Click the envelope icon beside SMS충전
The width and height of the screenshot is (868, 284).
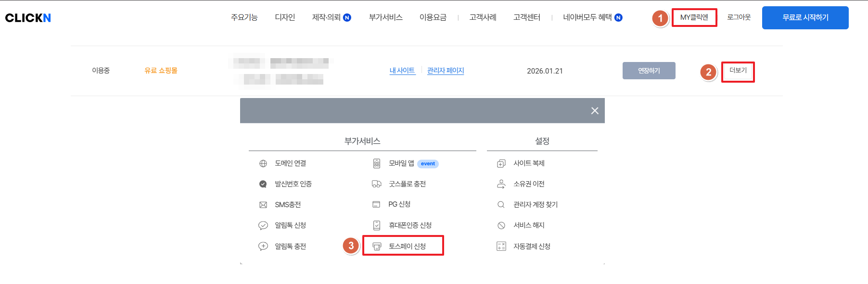pos(263,205)
